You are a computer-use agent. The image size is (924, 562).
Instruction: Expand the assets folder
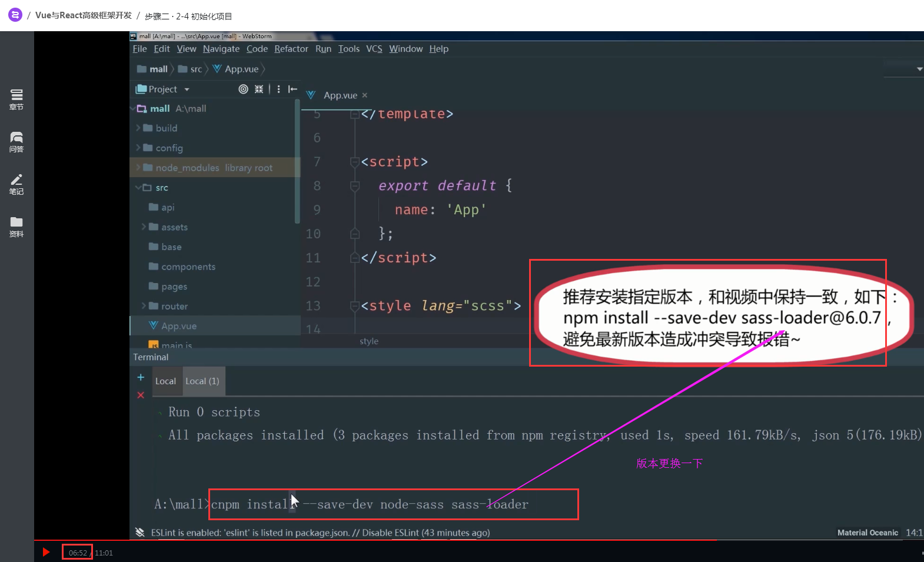click(x=144, y=227)
